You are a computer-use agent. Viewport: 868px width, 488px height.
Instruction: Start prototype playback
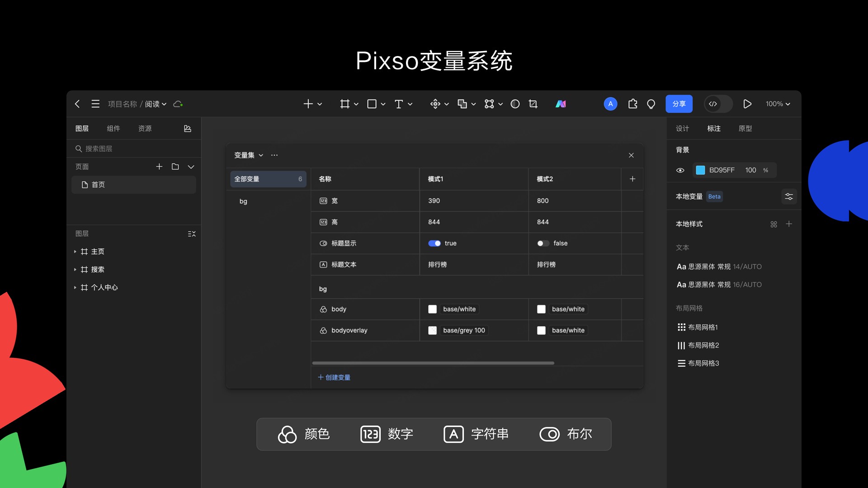tap(747, 104)
